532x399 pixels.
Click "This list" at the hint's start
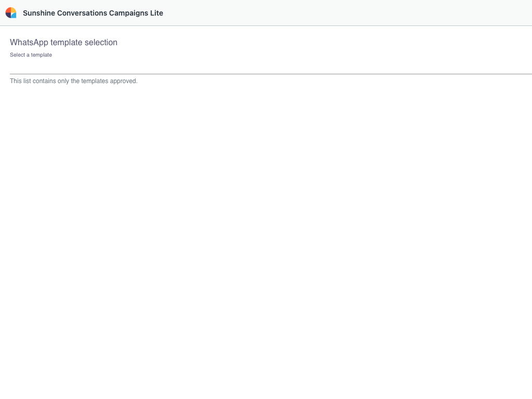click(x=20, y=81)
